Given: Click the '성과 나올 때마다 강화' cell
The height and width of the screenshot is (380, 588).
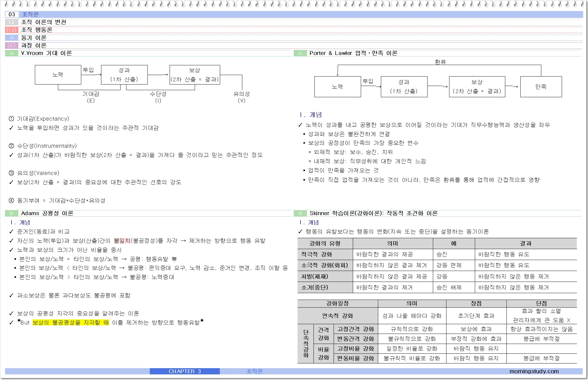Looking at the screenshot, I should point(412,316).
